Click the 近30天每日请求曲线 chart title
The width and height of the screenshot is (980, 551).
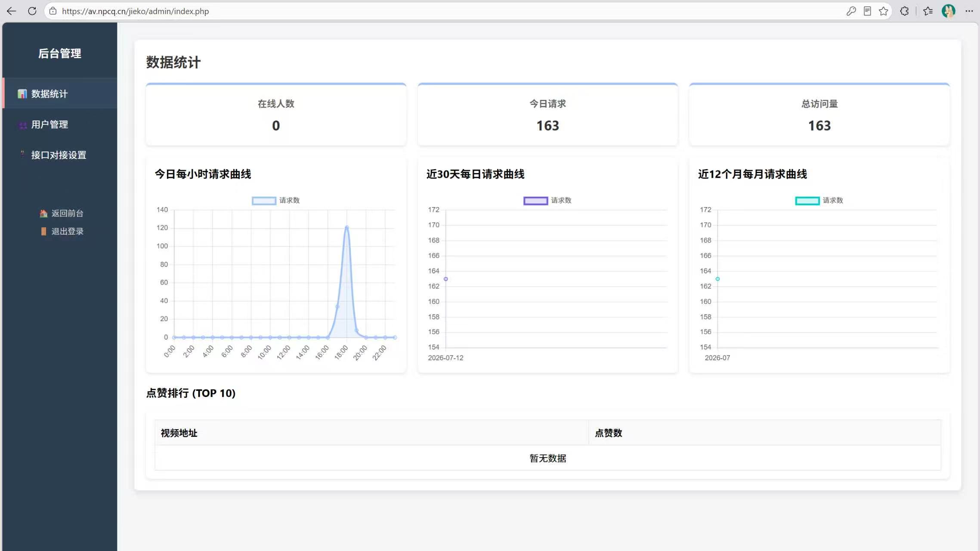point(475,174)
